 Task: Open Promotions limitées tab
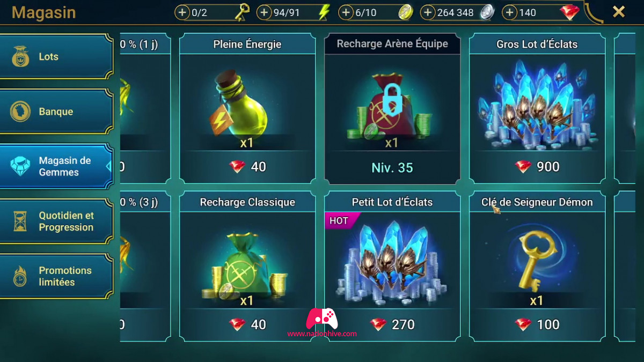point(56,276)
